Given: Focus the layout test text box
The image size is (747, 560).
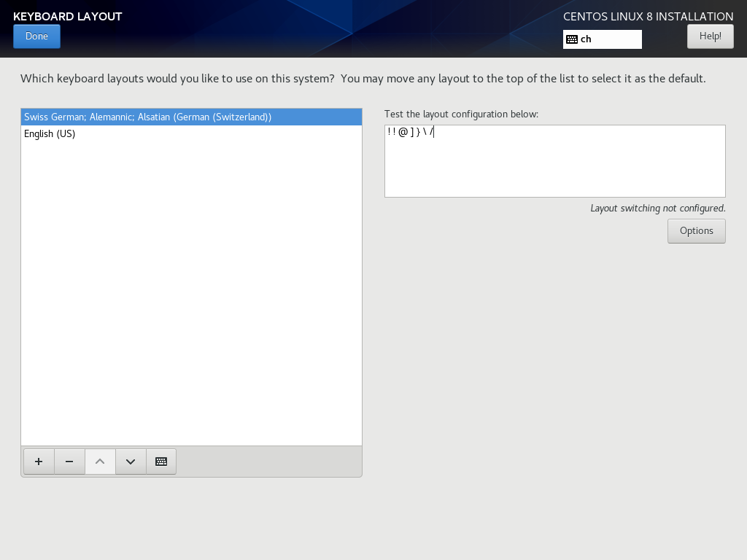Looking at the screenshot, I should (554, 161).
